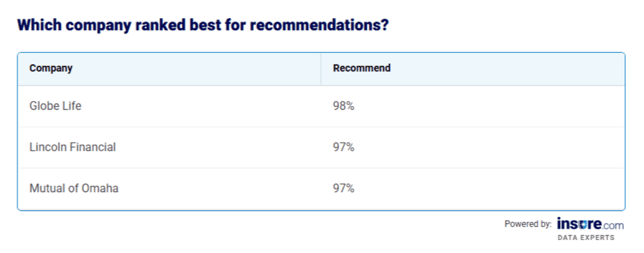Image resolution: width=644 pixels, height=253 pixels.
Task: Select the Company column header
Action: click(51, 68)
